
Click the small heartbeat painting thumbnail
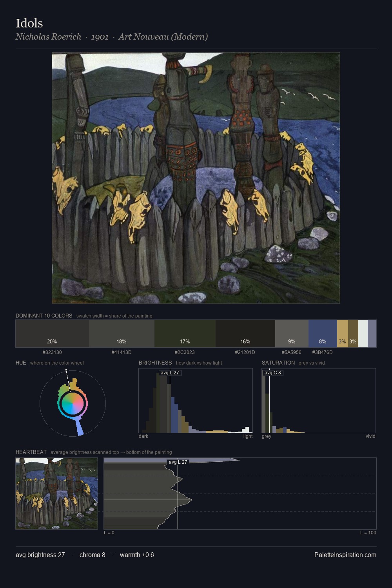coord(56,494)
